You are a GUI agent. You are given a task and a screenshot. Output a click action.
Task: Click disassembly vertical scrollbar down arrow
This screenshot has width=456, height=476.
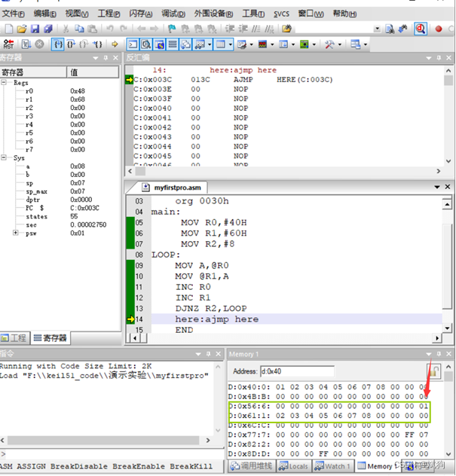tap(448, 161)
